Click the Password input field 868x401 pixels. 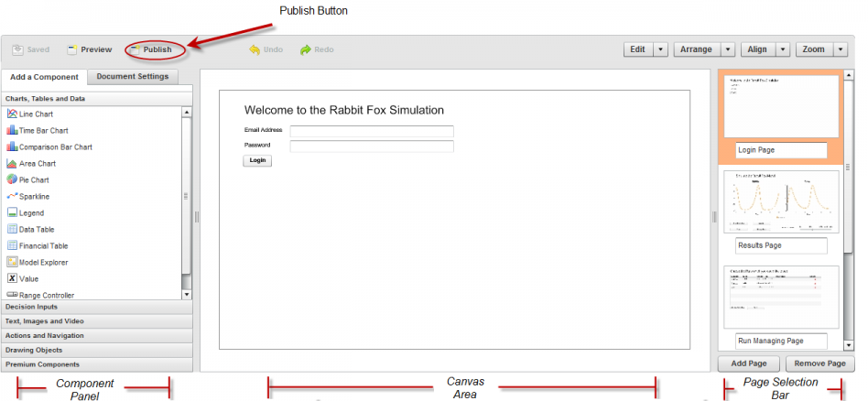[x=372, y=146]
